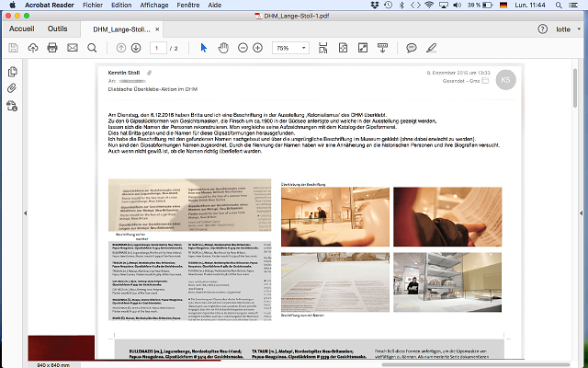Click the Dropbox menu bar icon

(x=374, y=5)
